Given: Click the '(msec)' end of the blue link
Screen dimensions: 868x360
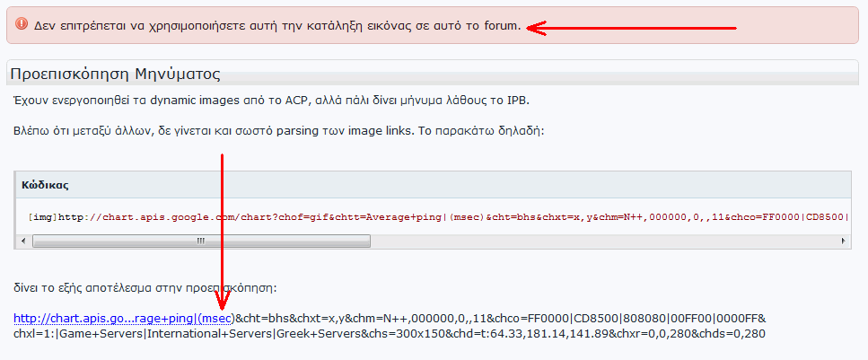Looking at the screenshot, I should point(216,319).
